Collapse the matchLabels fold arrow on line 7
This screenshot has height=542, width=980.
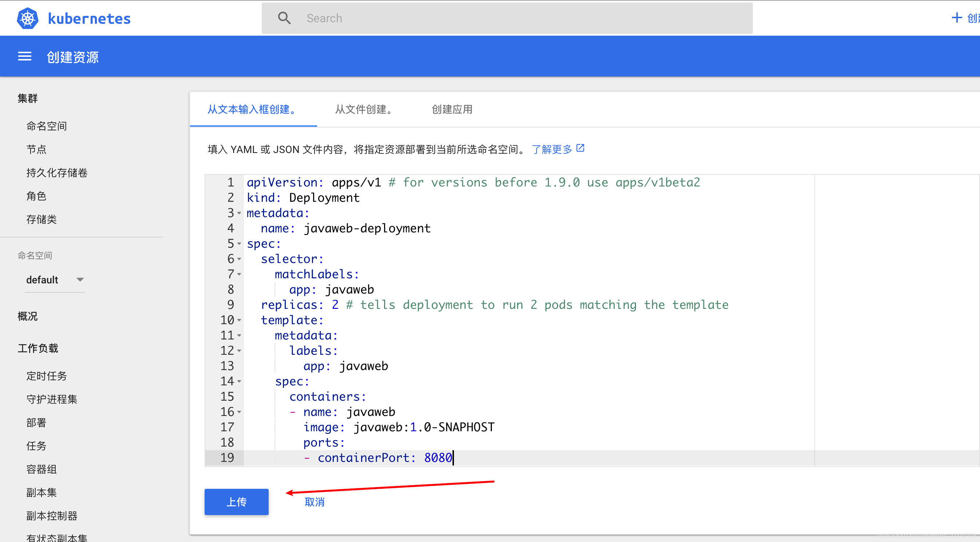(x=239, y=274)
